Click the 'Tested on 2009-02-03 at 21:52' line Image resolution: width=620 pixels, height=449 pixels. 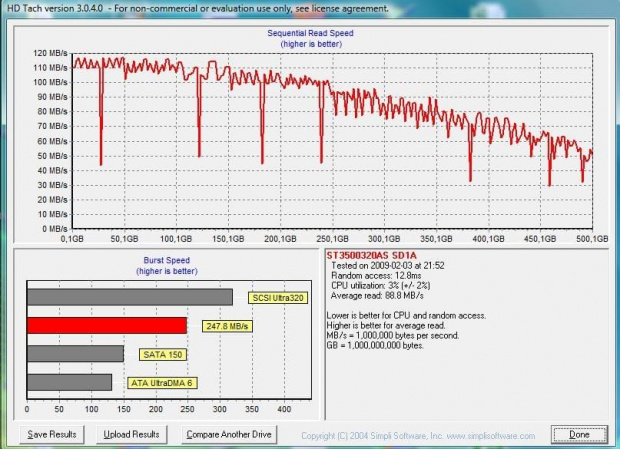click(388, 266)
